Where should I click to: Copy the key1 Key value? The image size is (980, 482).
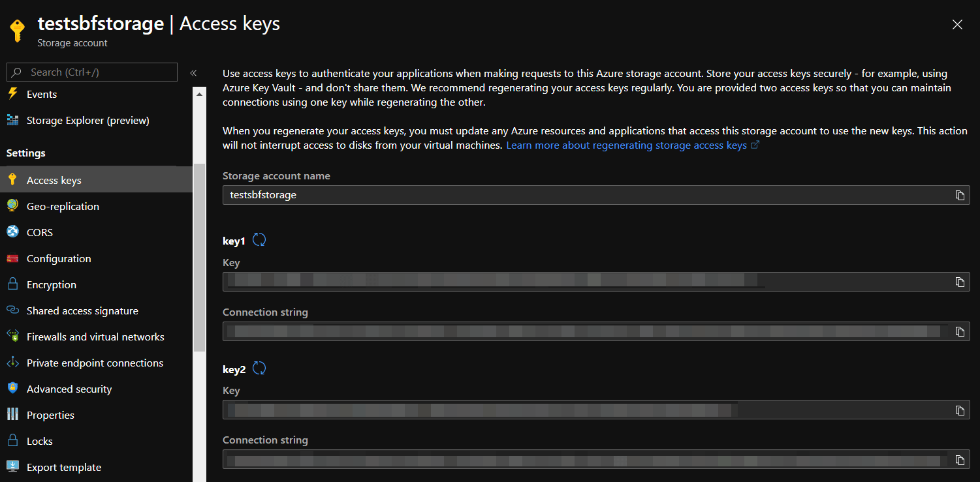click(960, 282)
